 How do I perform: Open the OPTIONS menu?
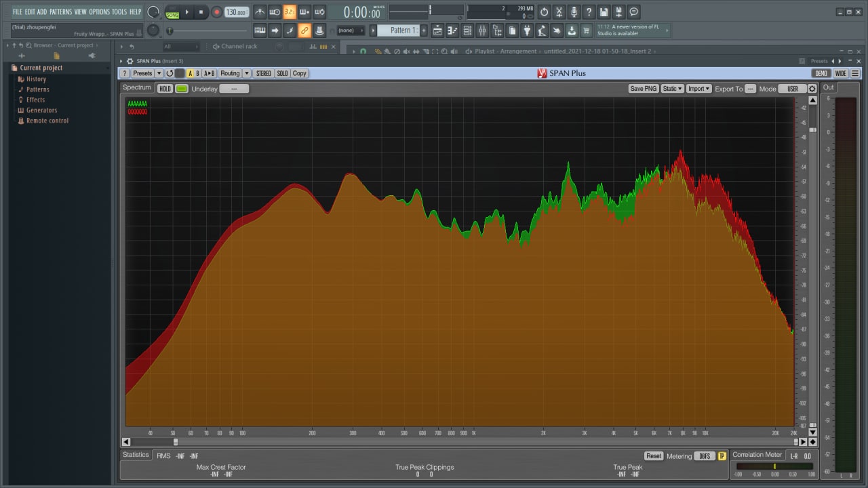(99, 12)
